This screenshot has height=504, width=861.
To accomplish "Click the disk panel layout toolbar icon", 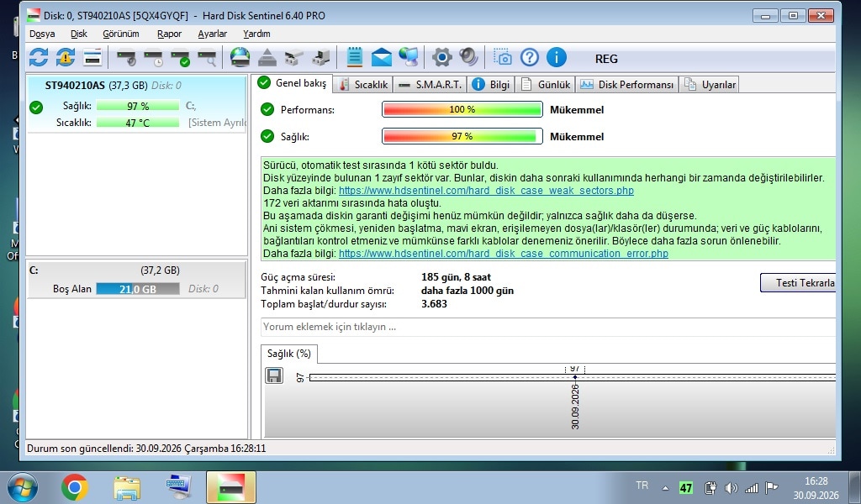I will click(x=92, y=57).
